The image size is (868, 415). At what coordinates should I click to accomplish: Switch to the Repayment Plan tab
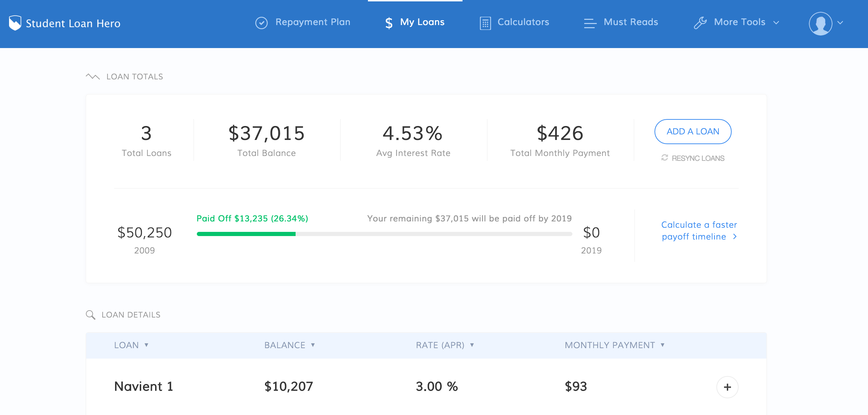(x=313, y=22)
